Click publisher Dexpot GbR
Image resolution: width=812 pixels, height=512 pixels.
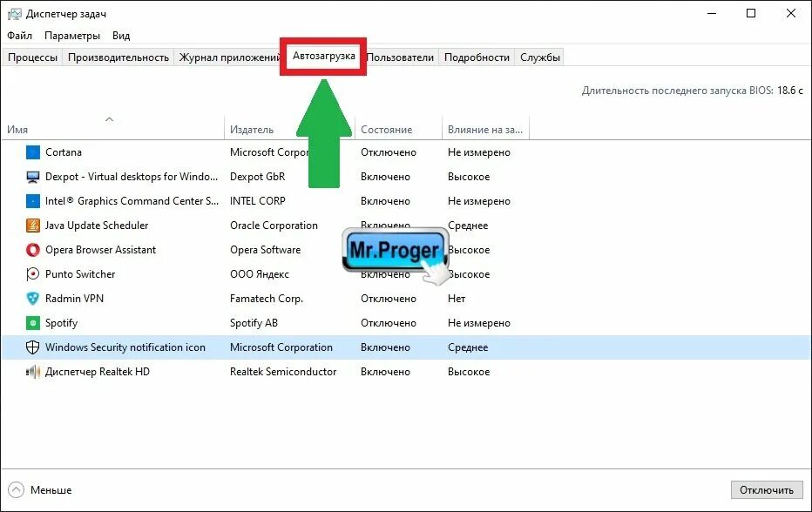(x=257, y=177)
